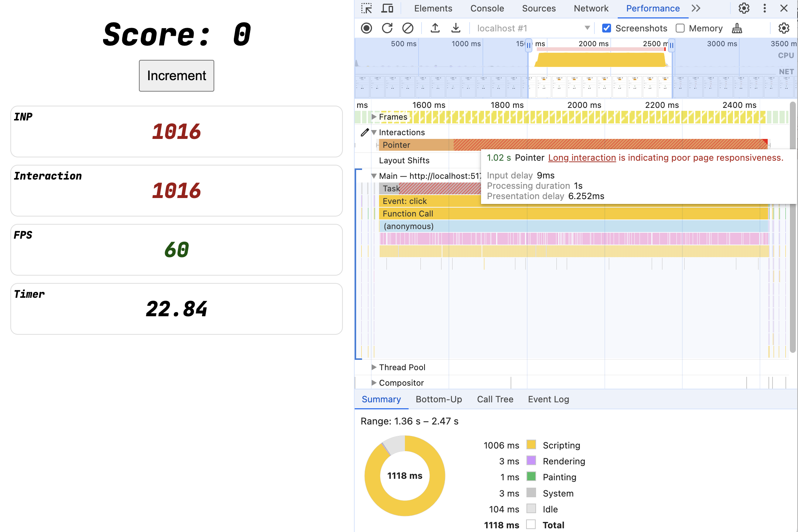Image resolution: width=798 pixels, height=532 pixels.
Task: Click the Scripting color swatch in summary
Action: tap(530, 445)
